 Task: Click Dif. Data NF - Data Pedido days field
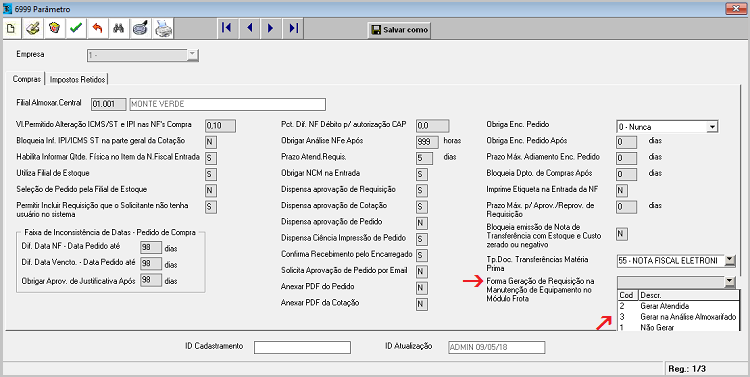coord(151,247)
